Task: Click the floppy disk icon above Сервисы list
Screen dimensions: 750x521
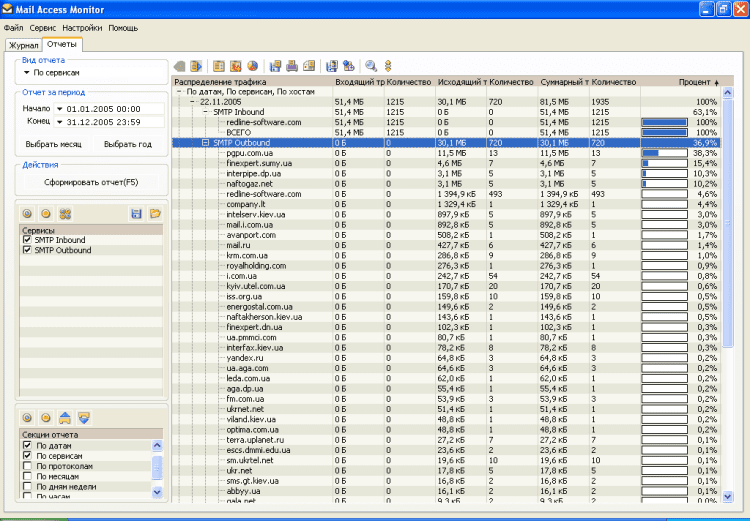Action: click(x=137, y=214)
